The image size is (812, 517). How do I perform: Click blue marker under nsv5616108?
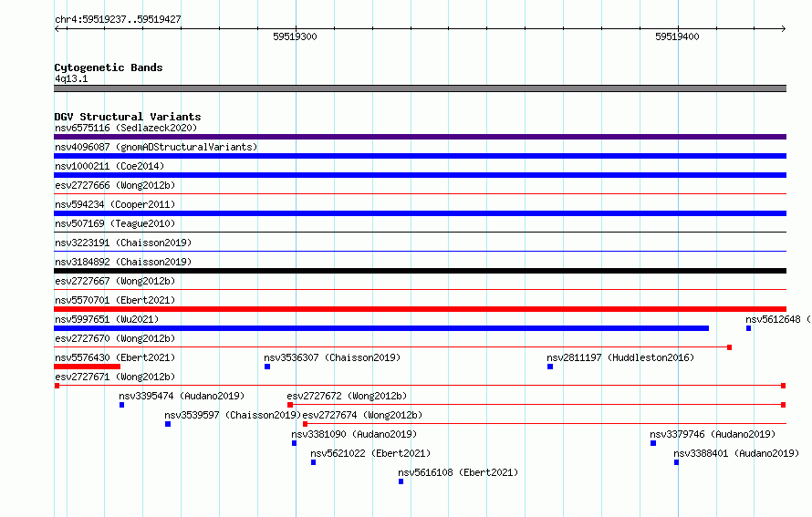click(401, 481)
